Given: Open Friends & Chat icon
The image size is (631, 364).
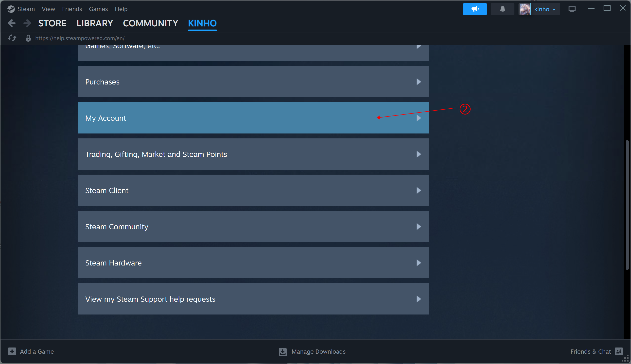Looking at the screenshot, I should click(619, 351).
